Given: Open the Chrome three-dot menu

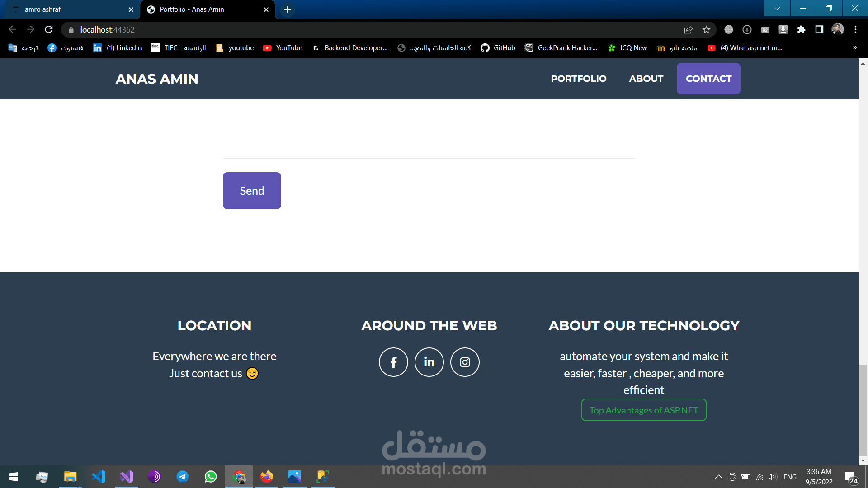Looking at the screenshot, I should pos(855,29).
